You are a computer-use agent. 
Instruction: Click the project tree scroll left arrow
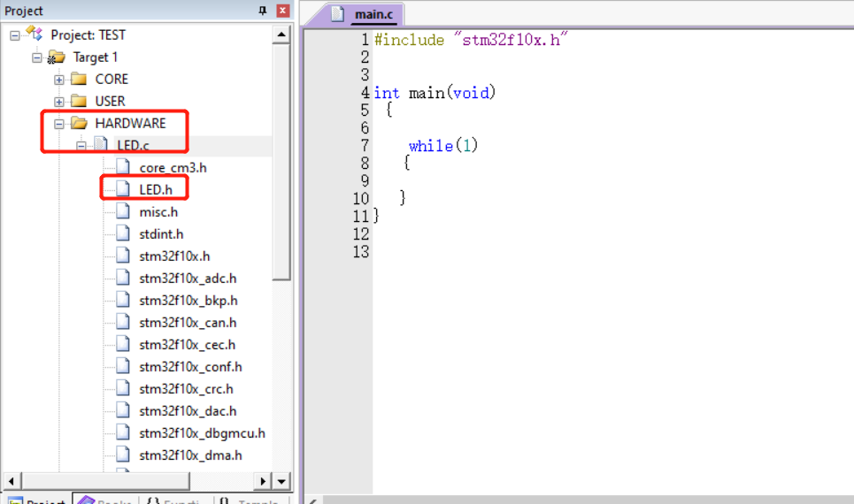tap(12, 481)
